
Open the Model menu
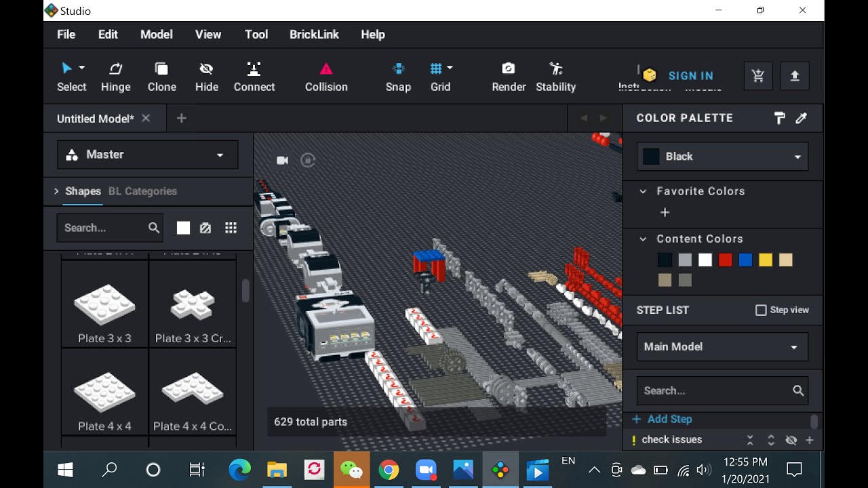[x=157, y=35]
